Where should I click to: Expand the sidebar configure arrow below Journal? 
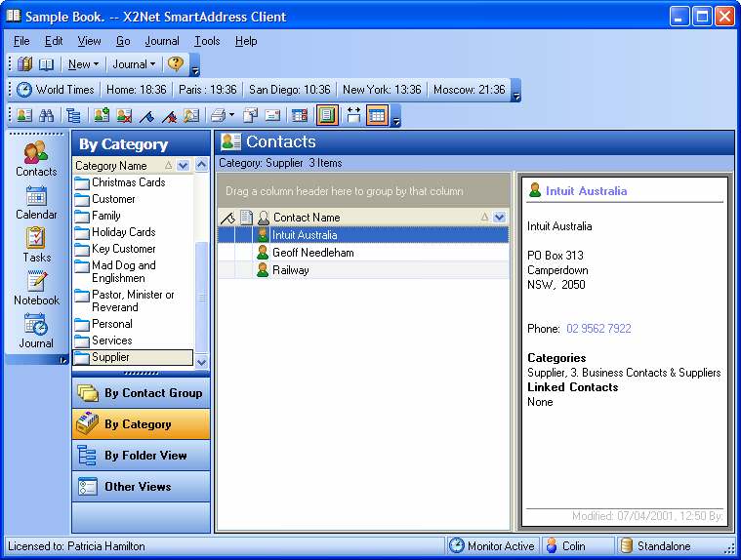(63, 360)
